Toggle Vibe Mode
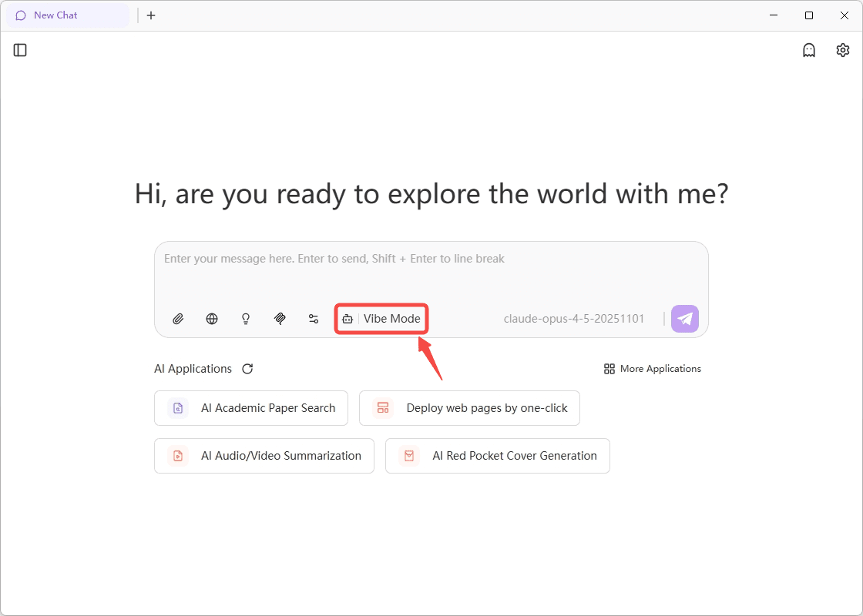Image resolution: width=863 pixels, height=616 pixels. pyautogui.click(x=382, y=319)
